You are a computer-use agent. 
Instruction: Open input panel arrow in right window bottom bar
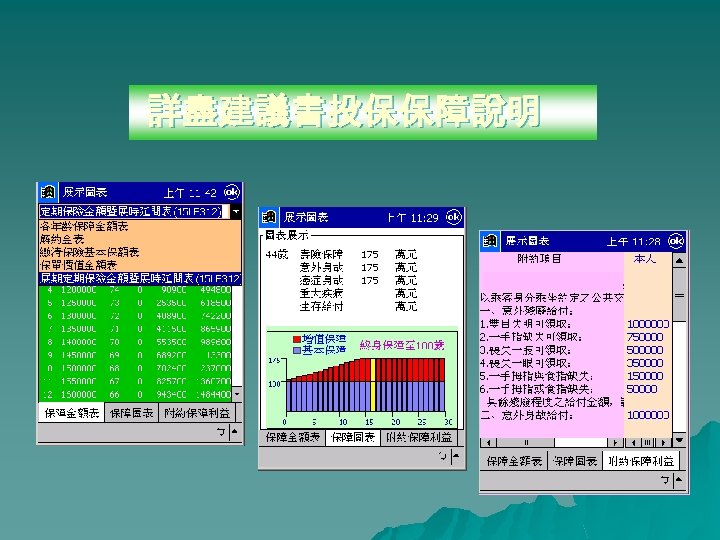(679, 480)
